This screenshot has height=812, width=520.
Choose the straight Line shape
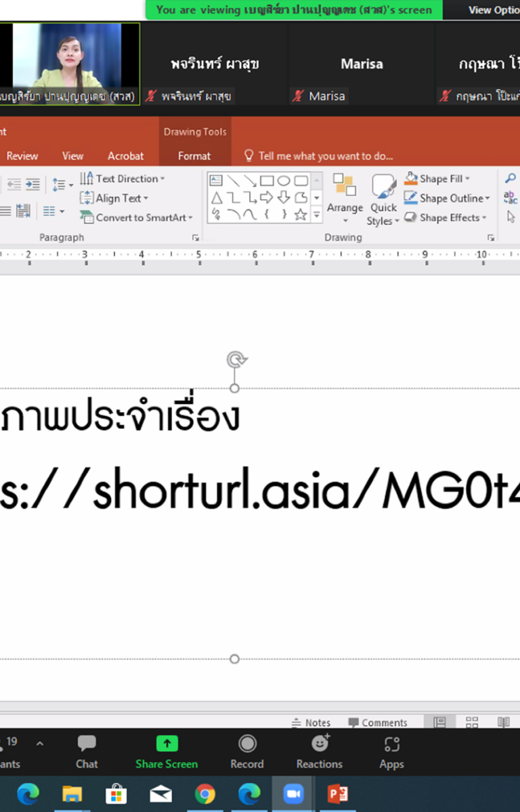[x=233, y=181]
